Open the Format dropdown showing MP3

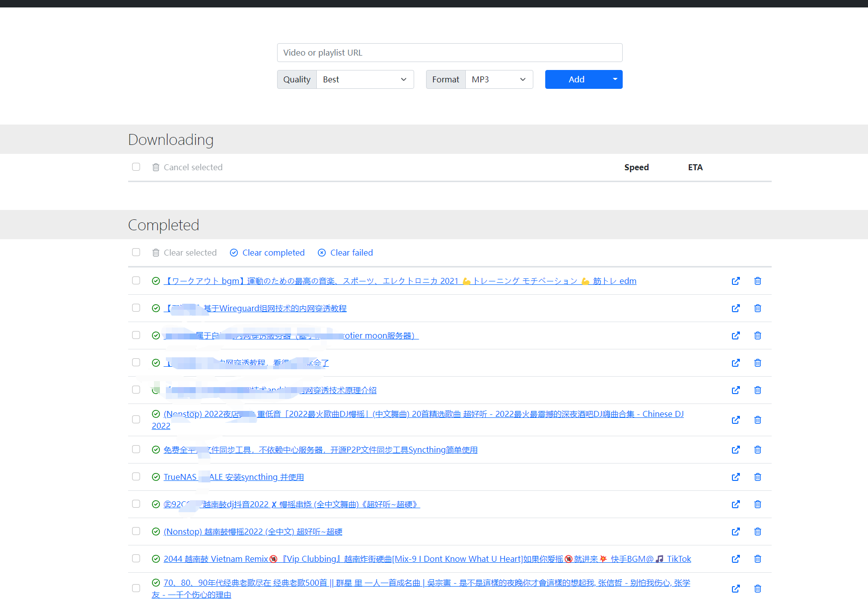[499, 79]
